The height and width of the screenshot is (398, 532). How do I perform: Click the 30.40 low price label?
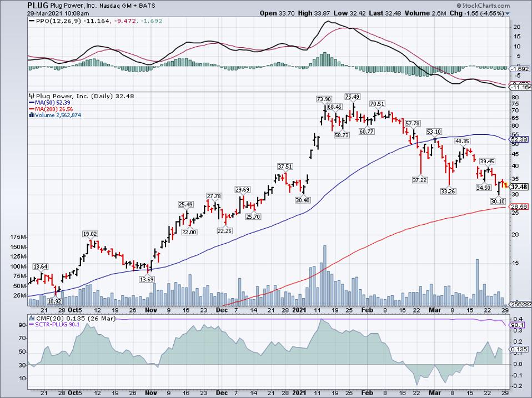point(303,200)
